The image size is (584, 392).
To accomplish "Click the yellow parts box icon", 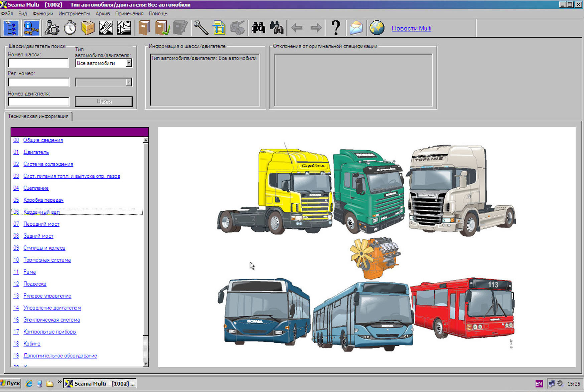I will [x=88, y=28].
